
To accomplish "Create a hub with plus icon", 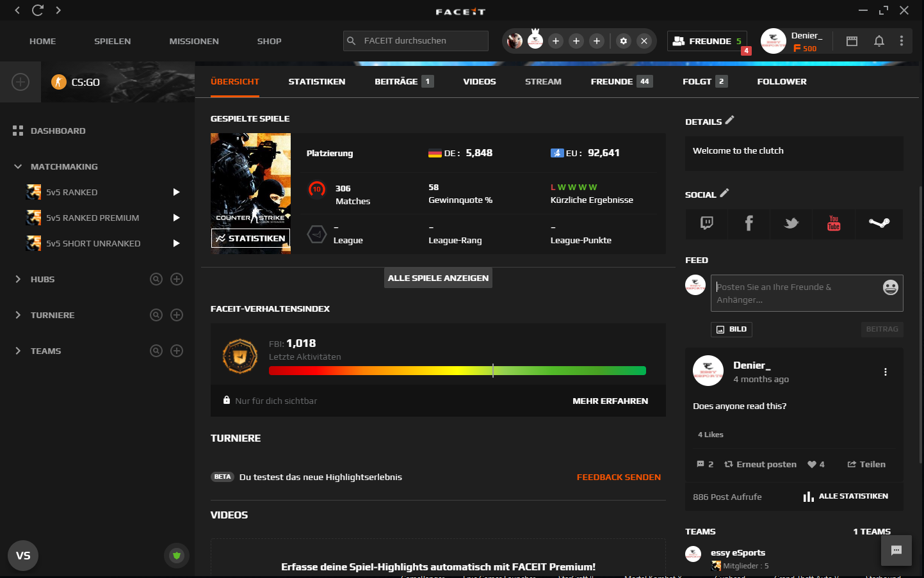I will (177, 279).
